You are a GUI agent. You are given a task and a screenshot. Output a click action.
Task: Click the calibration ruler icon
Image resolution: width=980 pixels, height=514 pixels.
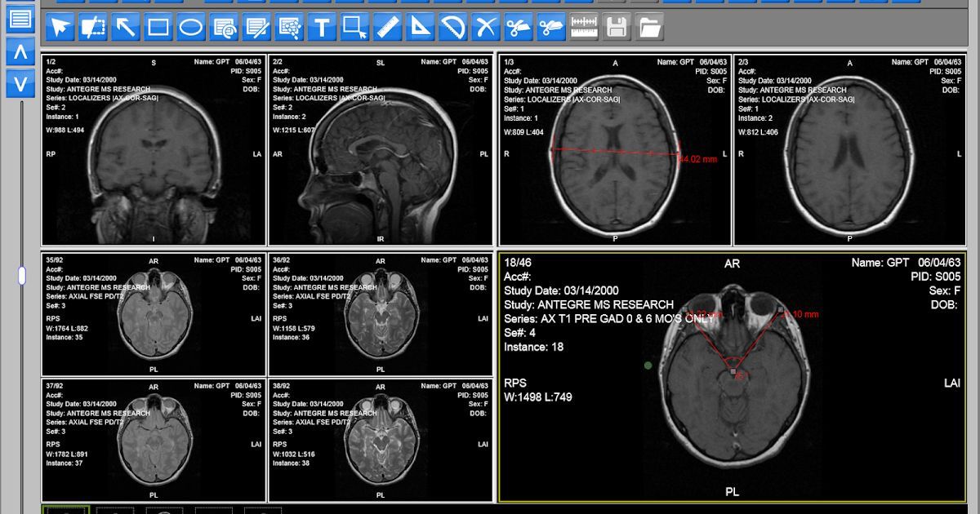pyautogui.click(x=583, y=28)
